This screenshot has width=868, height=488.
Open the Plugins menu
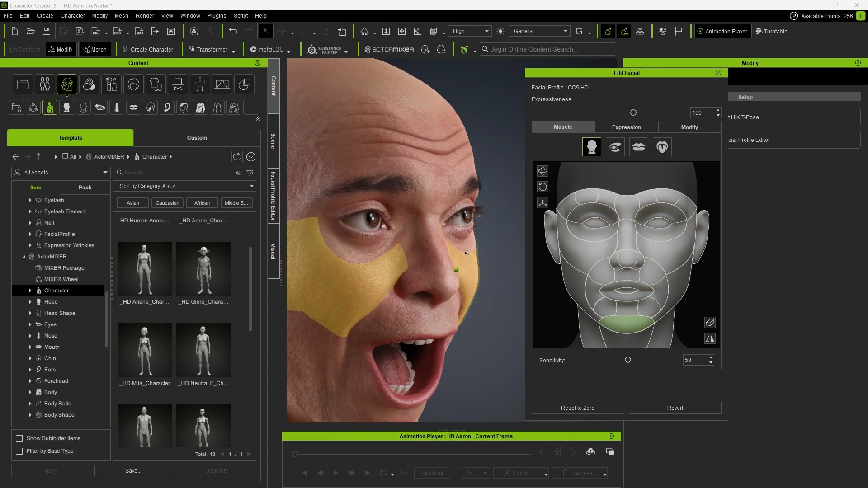217,15
